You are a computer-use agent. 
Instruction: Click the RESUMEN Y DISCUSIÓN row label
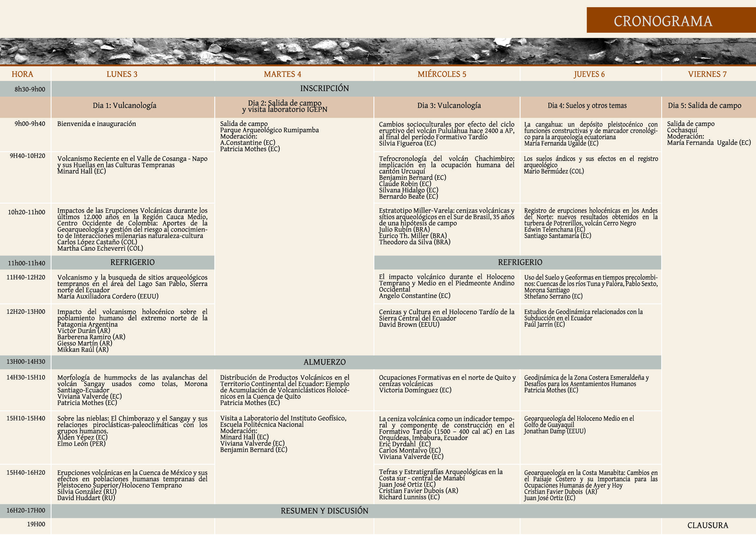point(324,511)
